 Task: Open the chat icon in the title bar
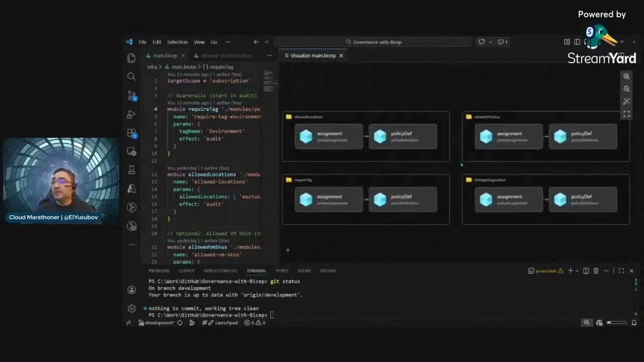481,42
